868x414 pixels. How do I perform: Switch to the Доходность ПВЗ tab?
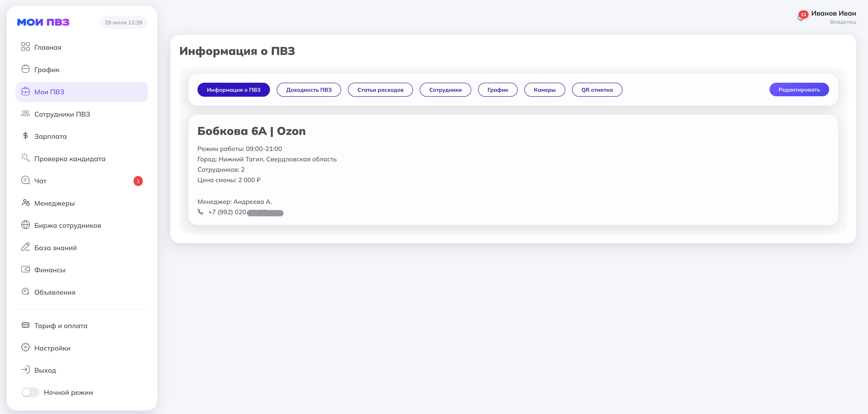pyautogui.click(x=309, y=90)
